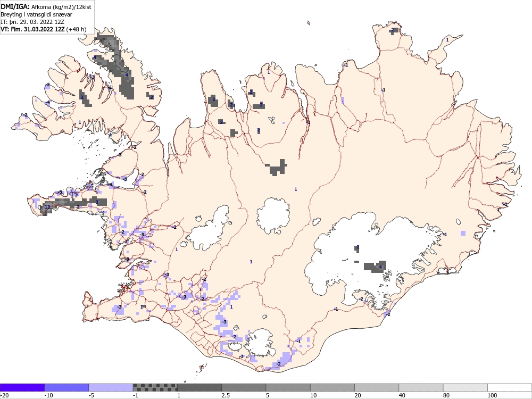Screen dimensions: 532x399
Task: Select the dark gray swatch between 1 and 2.5
Action: coord(199,387)
